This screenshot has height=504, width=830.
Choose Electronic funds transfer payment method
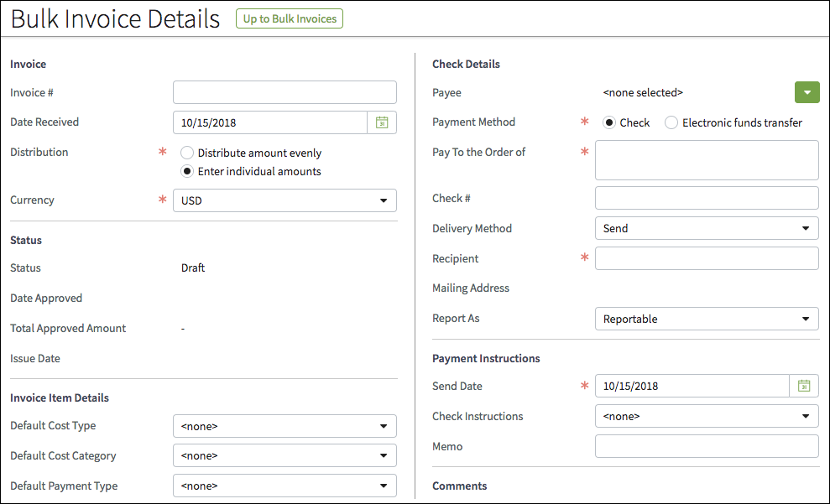click(671, 122)
